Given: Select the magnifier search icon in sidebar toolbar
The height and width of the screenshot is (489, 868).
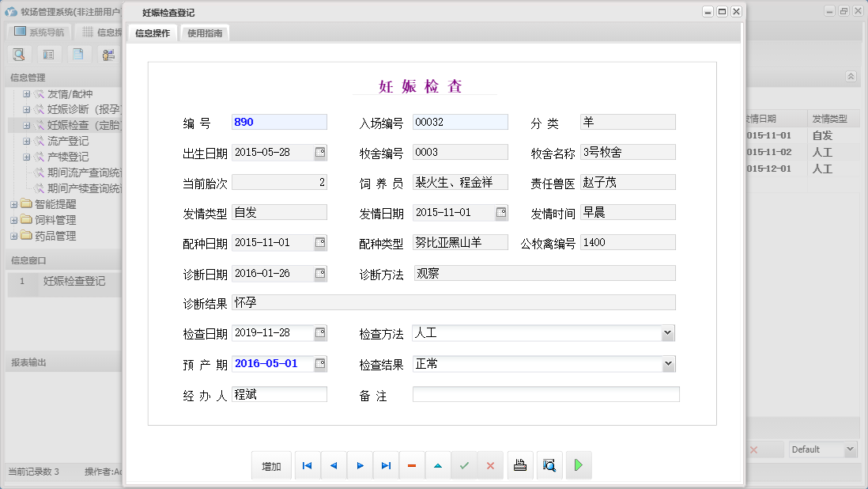Looking at the screenshot, I should [x=18, y=54].
